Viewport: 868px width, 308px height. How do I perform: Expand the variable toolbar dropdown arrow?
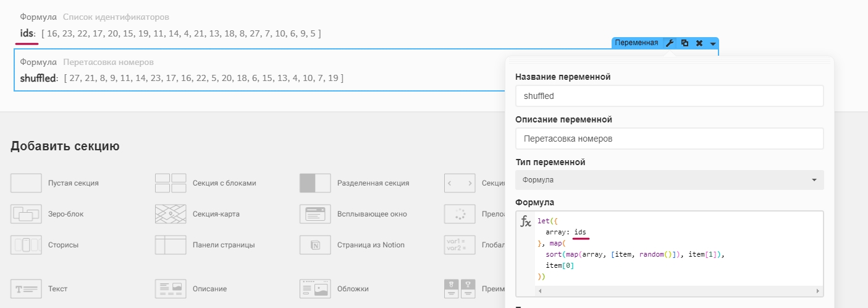pyautogui.click(x=713, y=43)
